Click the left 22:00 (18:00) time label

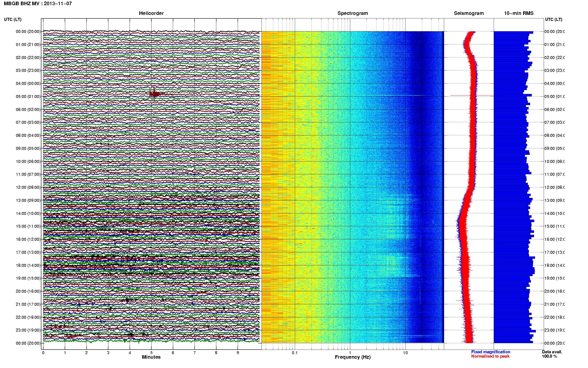pos(28,317)
